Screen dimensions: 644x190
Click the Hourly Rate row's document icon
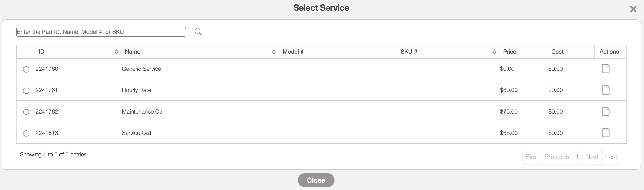coord(606,90)
